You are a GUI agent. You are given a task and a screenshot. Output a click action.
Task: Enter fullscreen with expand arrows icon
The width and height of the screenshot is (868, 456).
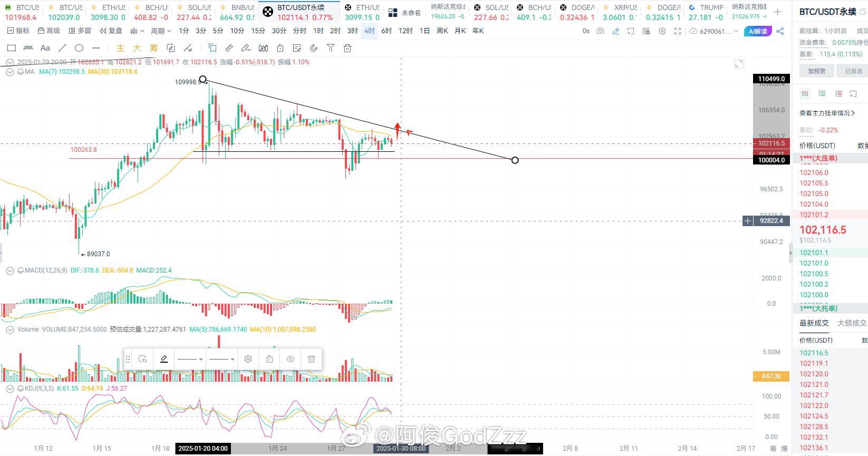[678, 31]
